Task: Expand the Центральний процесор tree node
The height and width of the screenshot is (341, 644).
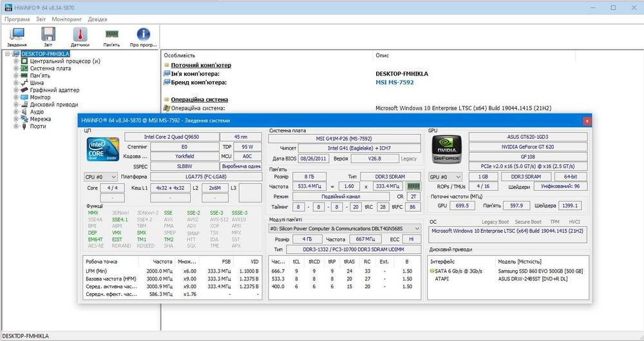Action: (16, 61)
